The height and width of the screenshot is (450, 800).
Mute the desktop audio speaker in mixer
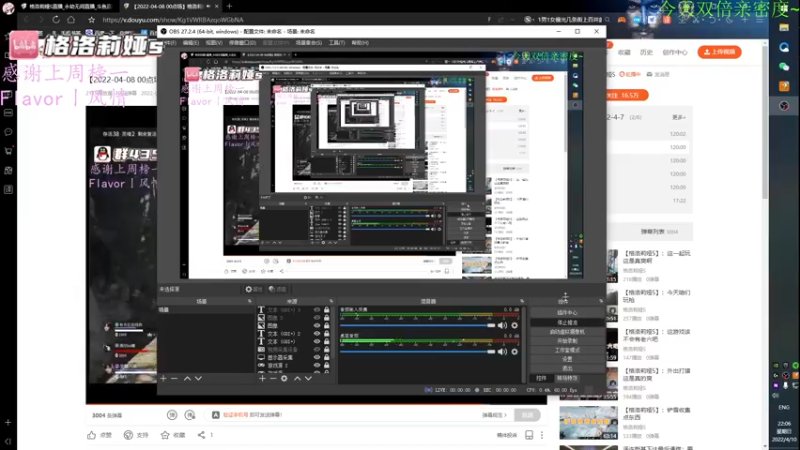pos(503,352)
